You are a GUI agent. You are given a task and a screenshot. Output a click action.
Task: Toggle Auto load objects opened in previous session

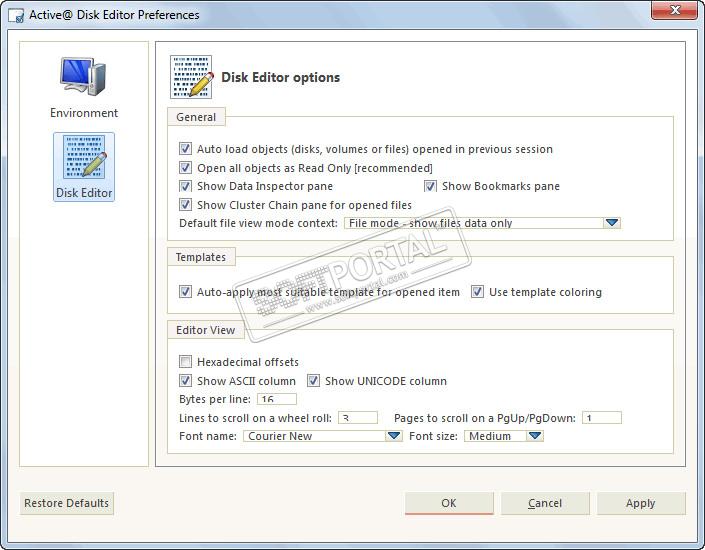pos(185,149)
